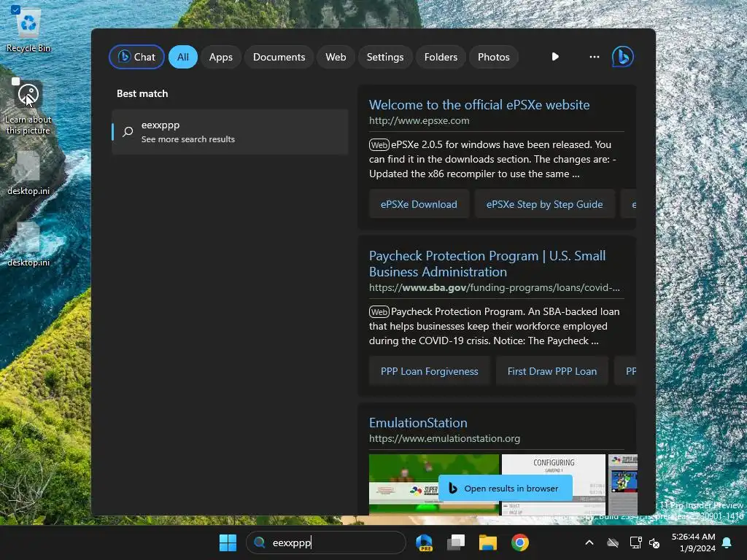747x560 pixels.
Task: Switch to the Photos filter tab
Action: [x=494, y=57]
